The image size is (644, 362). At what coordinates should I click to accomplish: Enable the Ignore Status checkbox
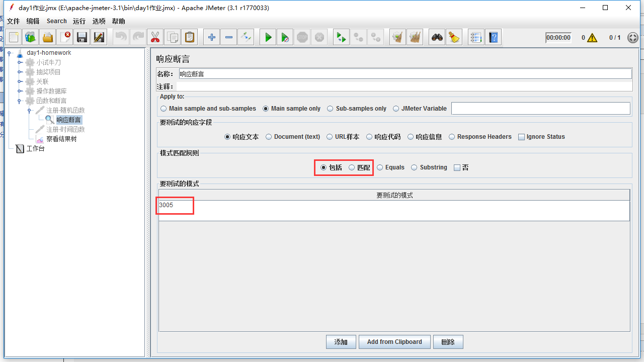(521, 137)
